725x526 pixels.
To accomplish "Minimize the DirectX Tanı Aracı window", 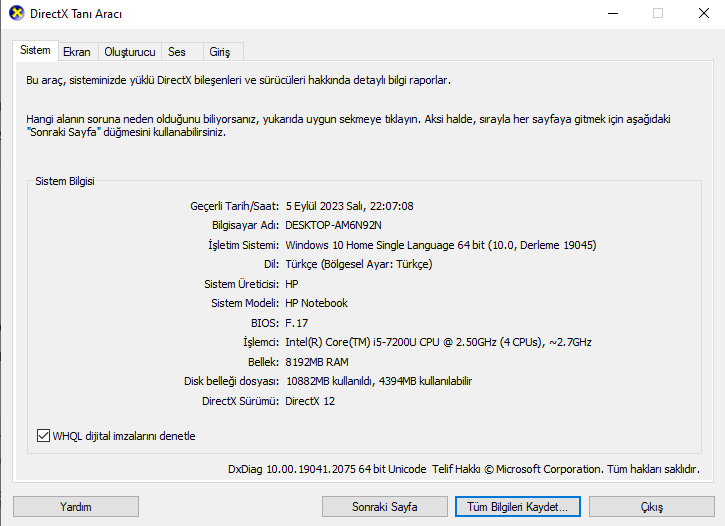I will pos(613,13).
